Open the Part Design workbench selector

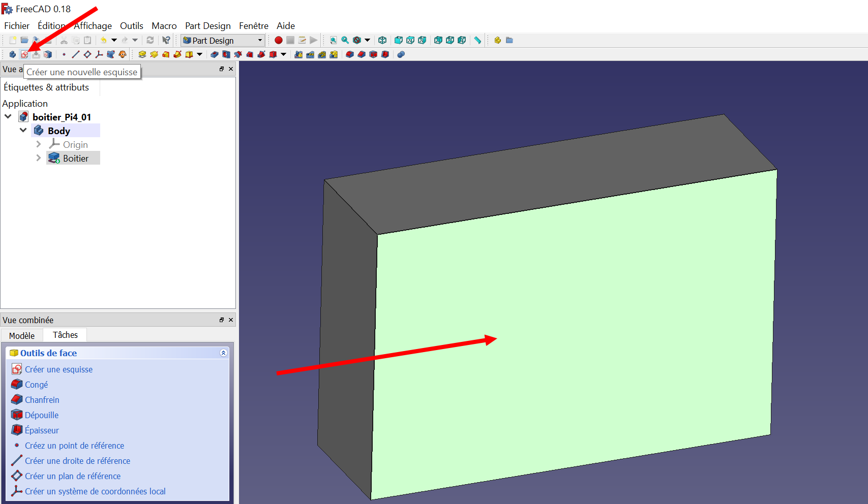click(223, 40)
